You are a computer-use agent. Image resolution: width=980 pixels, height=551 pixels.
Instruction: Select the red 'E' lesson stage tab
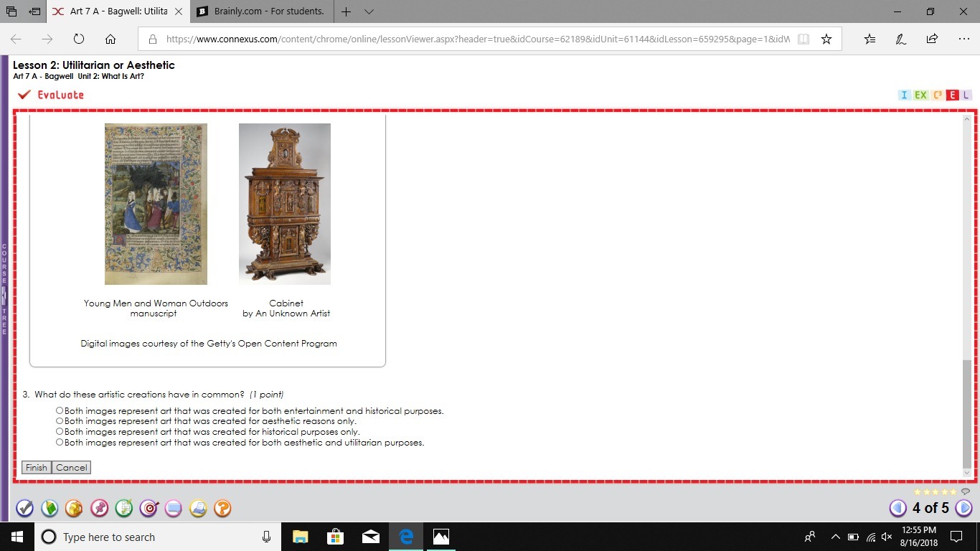coord(953,95)
